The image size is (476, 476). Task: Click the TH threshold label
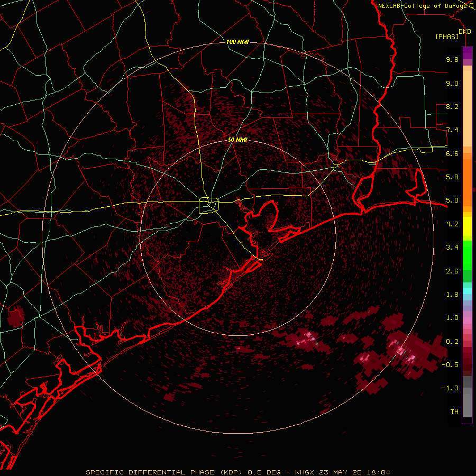[x=454, y=412]
